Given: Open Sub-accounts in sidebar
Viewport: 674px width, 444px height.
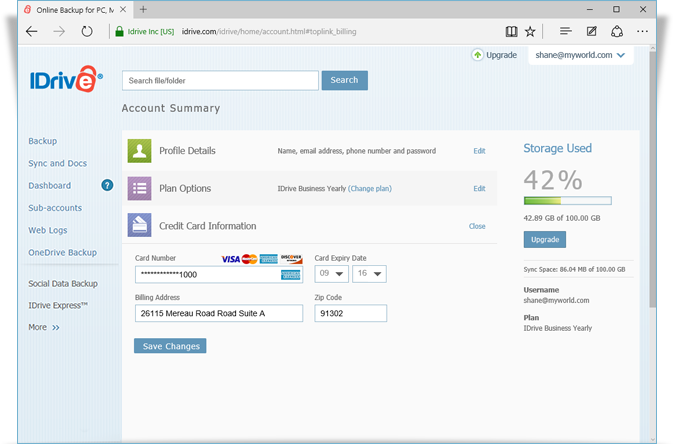Looking at the screenshot, I should (x=55, y=208).
